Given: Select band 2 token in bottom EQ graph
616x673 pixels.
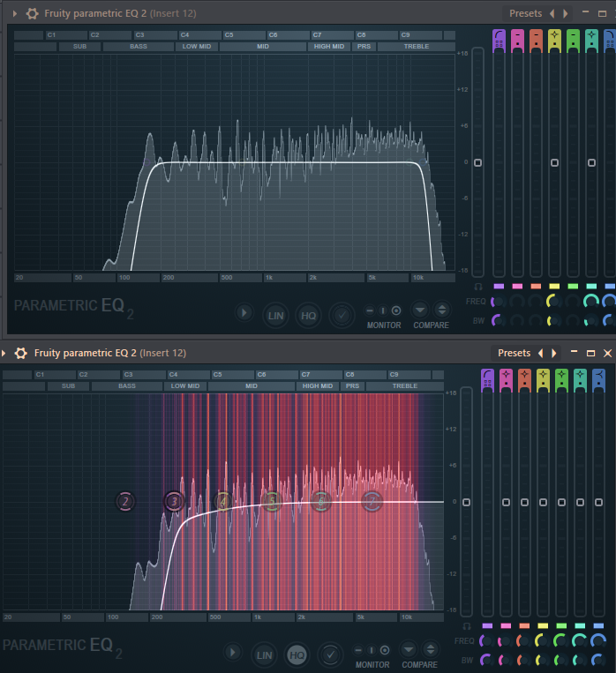Looking at the screenshot, I should pyautogui.click(x=125, y=501).
